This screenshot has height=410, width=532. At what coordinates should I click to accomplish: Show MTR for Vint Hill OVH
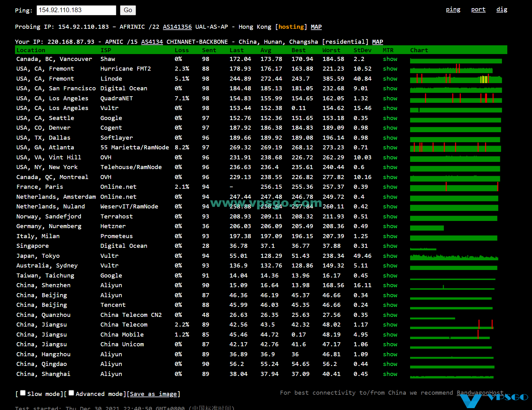tap(390, 157)
